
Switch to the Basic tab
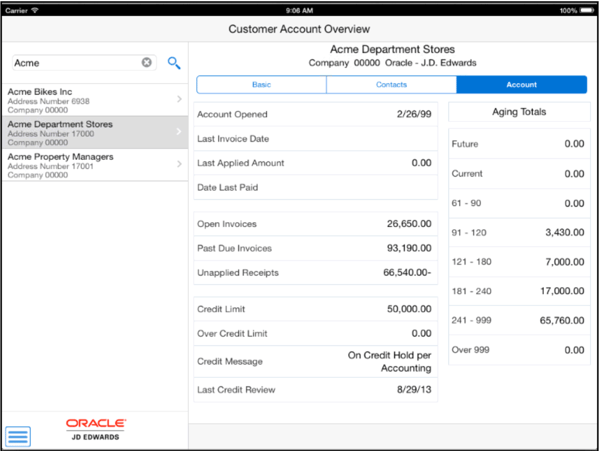tap(261, 85)
